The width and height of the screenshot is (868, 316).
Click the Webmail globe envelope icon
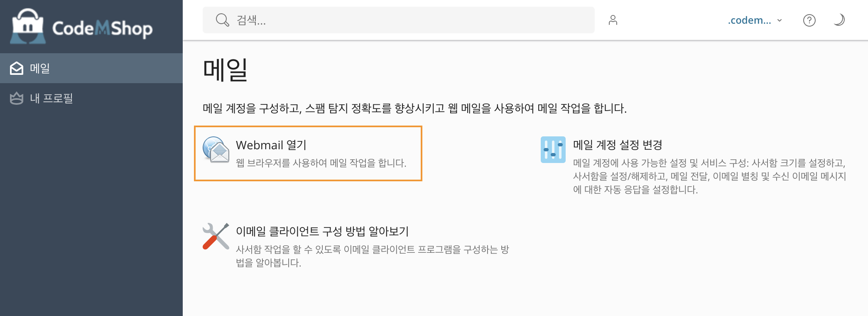[216, 150]
